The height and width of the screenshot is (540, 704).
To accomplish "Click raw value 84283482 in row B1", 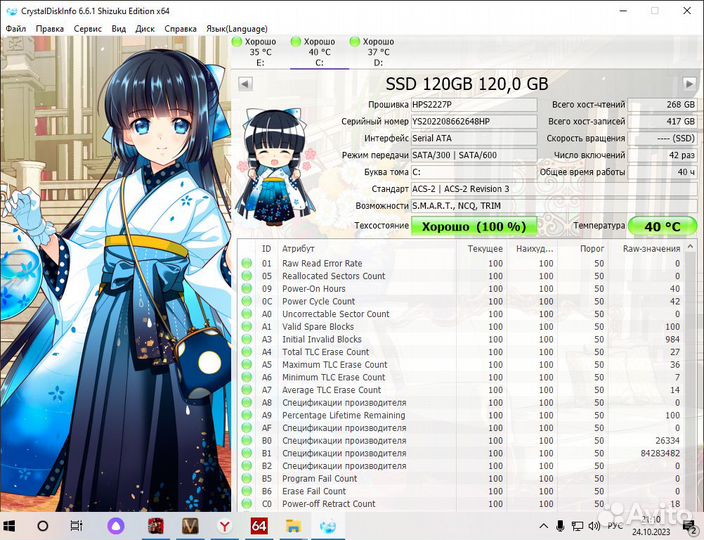I will click(660, 453).
